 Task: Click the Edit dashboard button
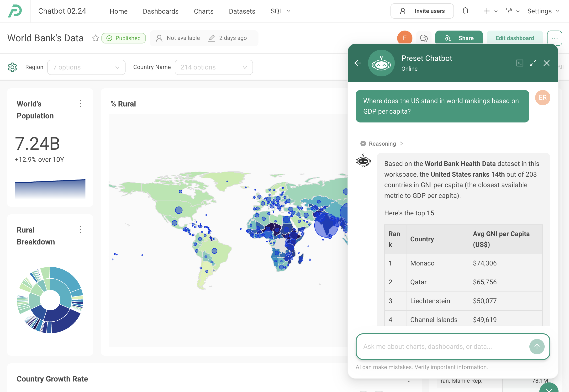515,38
